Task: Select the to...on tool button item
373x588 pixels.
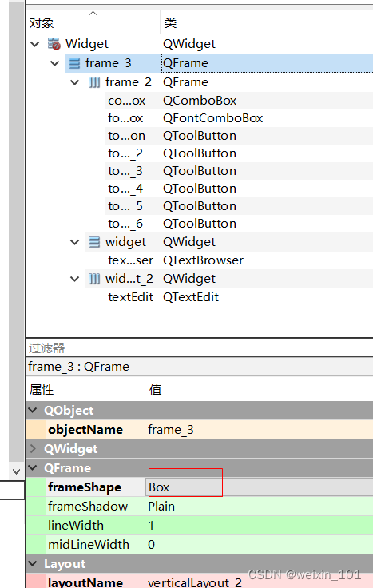Action: click(127, 136)
